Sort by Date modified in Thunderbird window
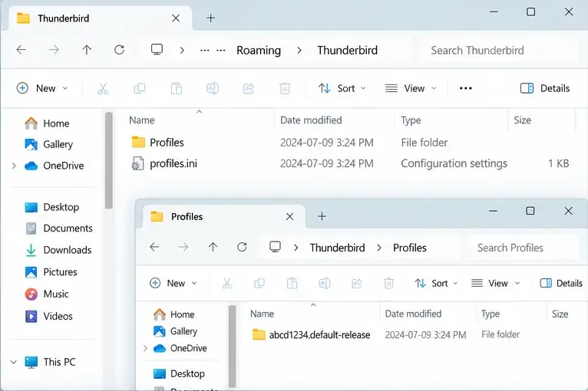The height and width of the screenshot is (391, 588). coord(311,120)
